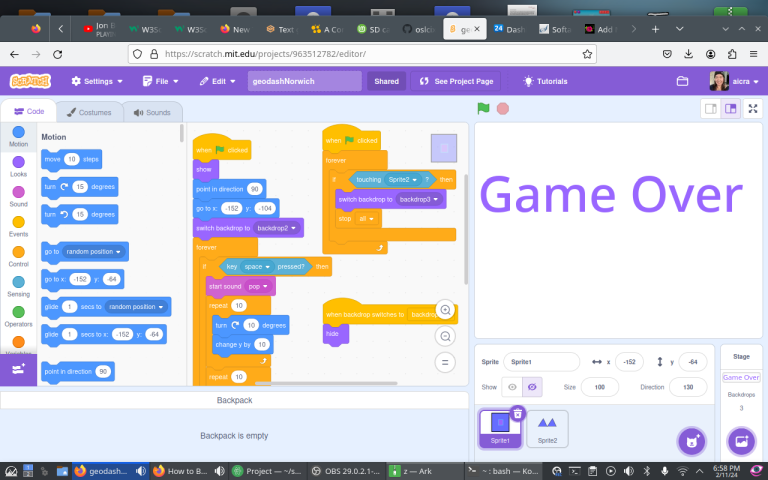Select the Looks block category

click(x=18, y=164)
